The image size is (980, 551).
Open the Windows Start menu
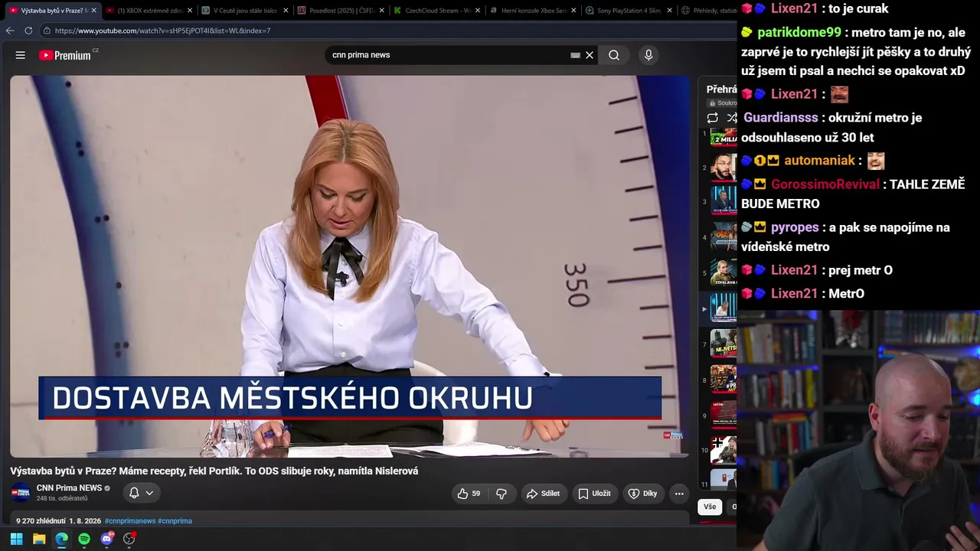pyautogui.click(x=16, y=539)
